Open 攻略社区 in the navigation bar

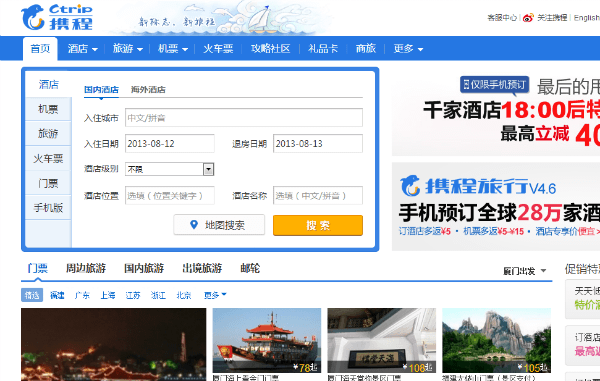pos(271,49)
